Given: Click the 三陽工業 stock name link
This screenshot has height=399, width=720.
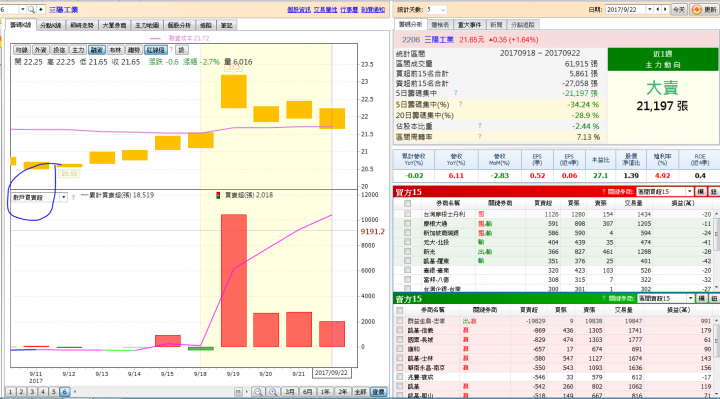Looking at the screenshot, I should point(63,10).
